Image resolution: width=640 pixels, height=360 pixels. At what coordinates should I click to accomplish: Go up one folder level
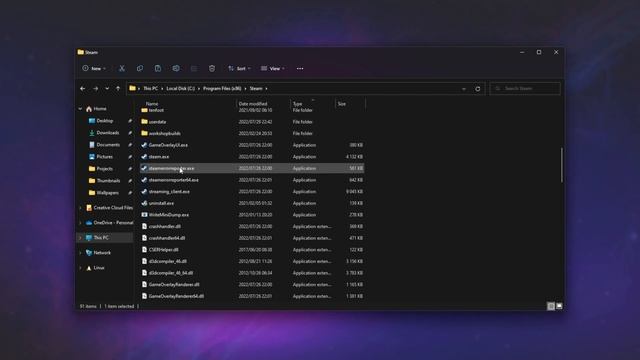pos(118,89)
